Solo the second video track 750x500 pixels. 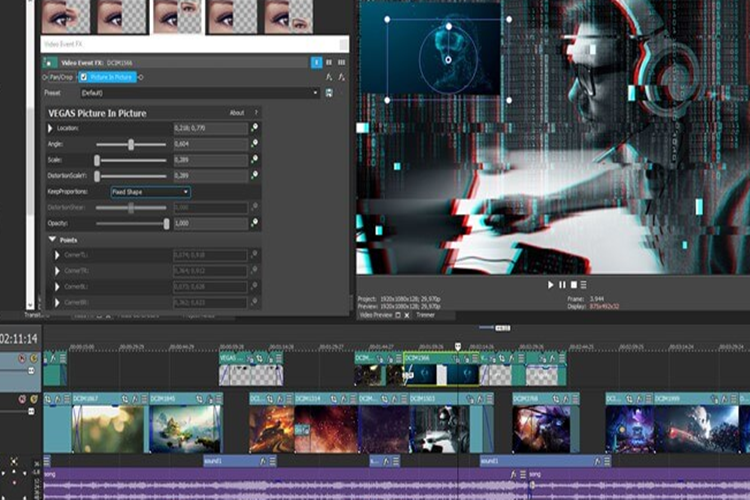click(33, 399)
